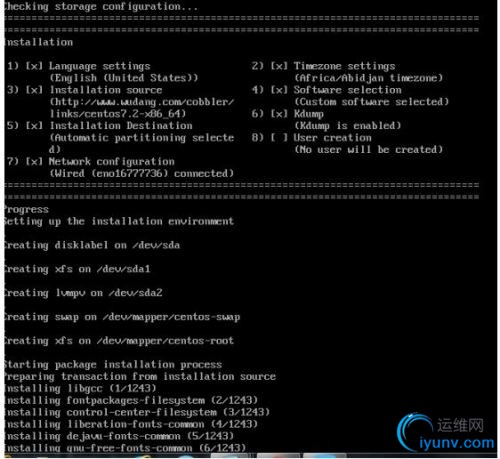Select 'Installation Destination' menu entry
The height and width of the screenshot is (459, 500).
(121, 126)
